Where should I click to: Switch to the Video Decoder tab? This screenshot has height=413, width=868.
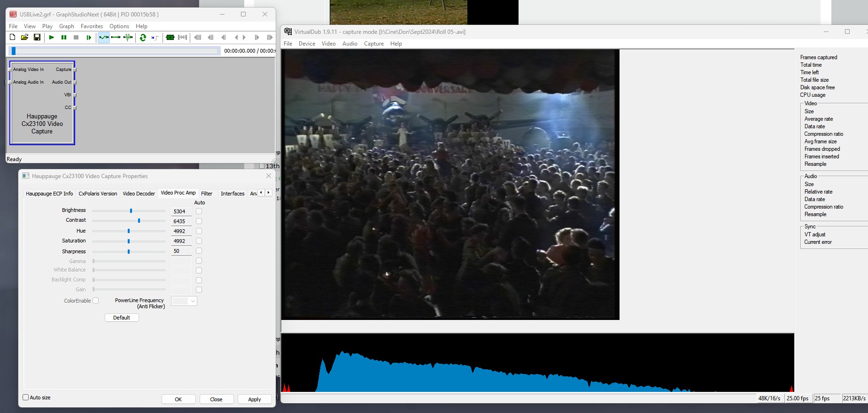point(139,194)
